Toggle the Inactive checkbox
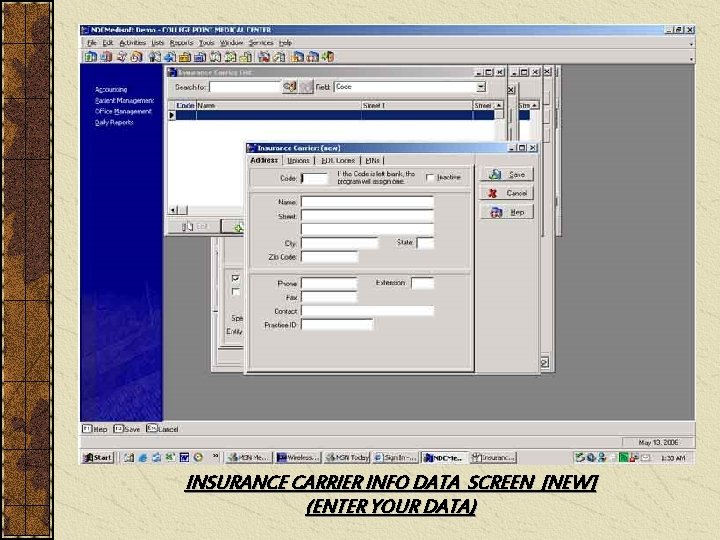The width and height of the screenshot is (720, 540). coord(430,177)
